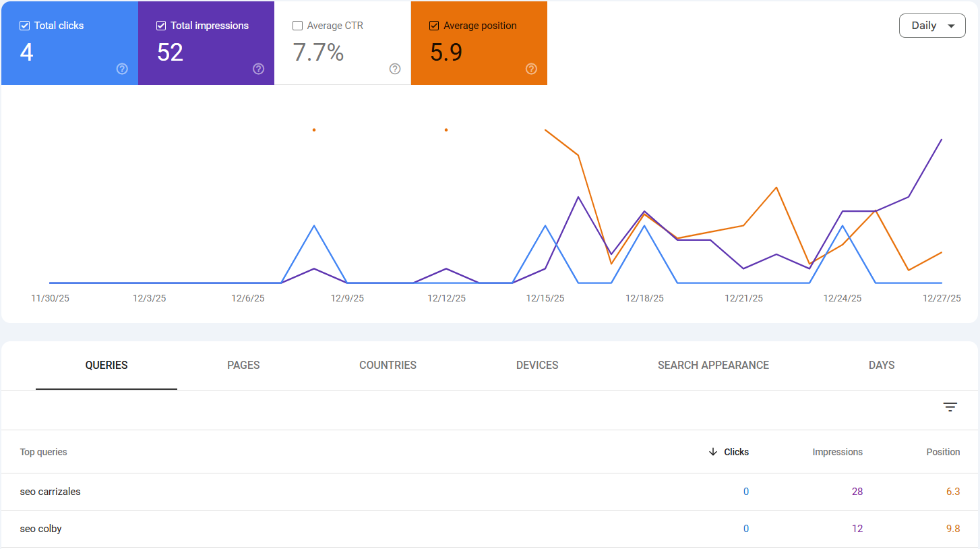This screenshot has height=549, width=980.
Task: Open the filter icon above the queries table
Action: (950, 407)
